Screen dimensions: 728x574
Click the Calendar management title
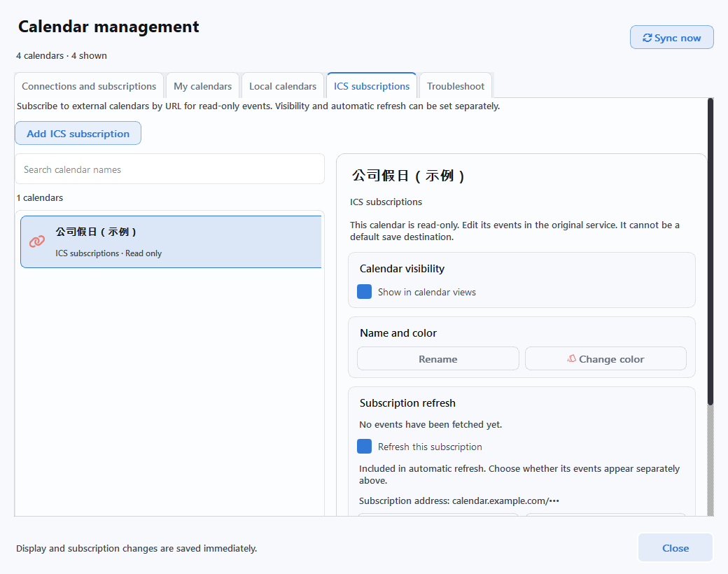[x=108, y=27]
